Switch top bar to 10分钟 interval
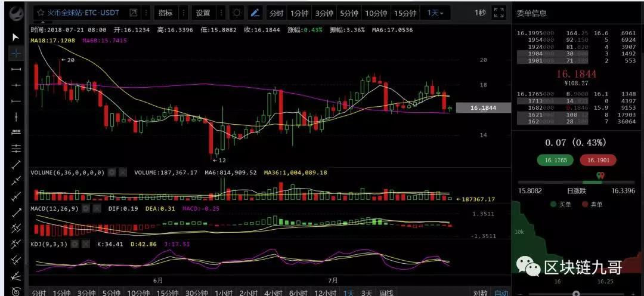 coord(376,13)
